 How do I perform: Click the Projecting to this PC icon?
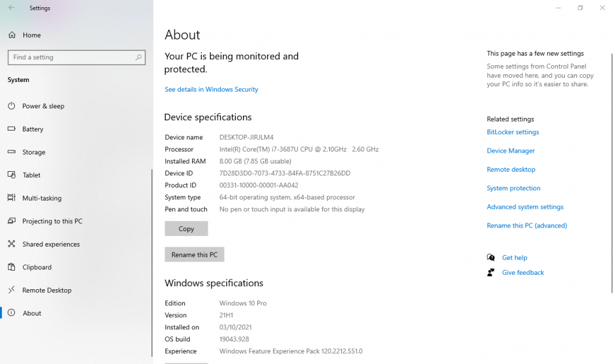(x=11, y=222)
